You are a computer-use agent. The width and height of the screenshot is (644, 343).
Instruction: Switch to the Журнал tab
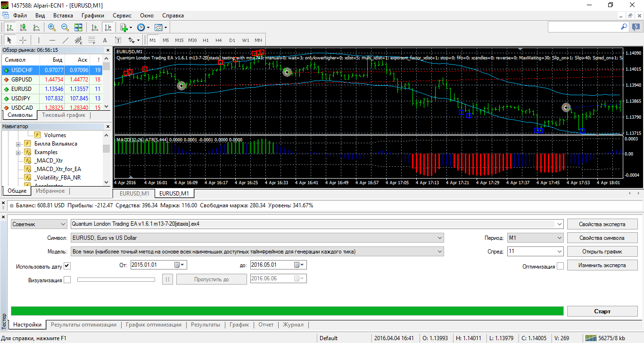tap(293, 325)
